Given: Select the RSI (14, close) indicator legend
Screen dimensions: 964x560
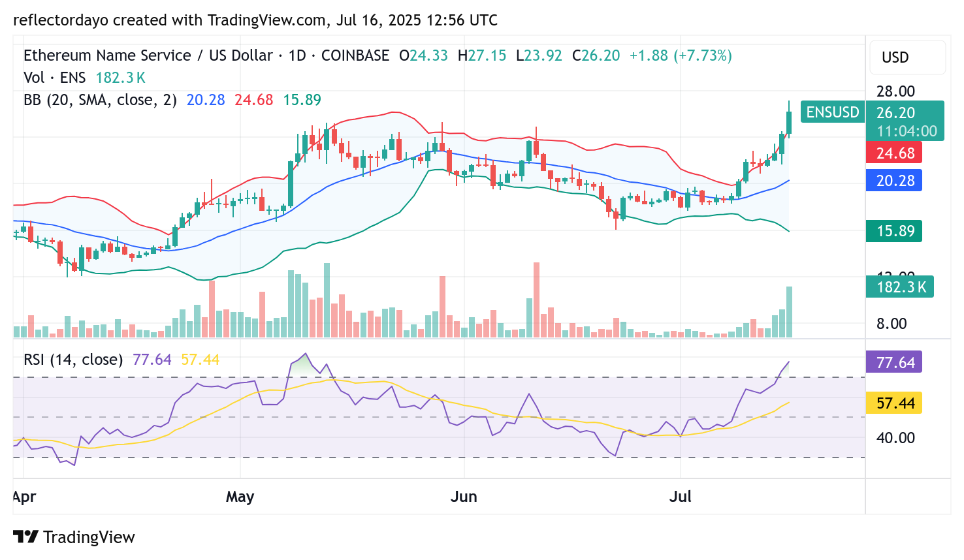Looking at the screenshot, I should click(x=73, y=360).
